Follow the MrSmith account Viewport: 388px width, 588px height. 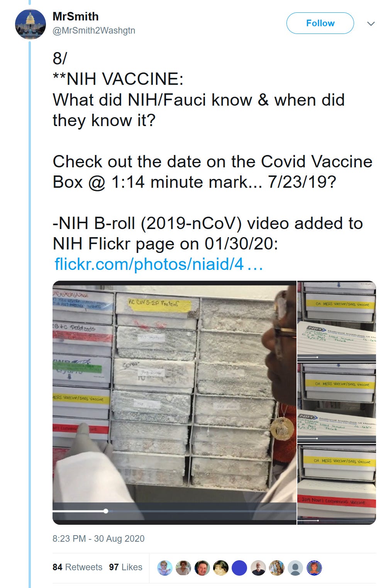click(320, 23)
